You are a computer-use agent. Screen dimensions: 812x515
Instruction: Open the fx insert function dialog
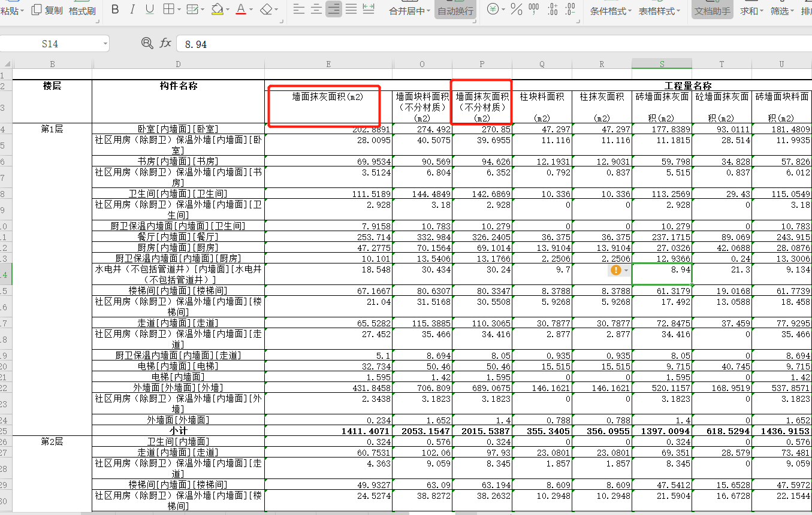coord(165,43)
